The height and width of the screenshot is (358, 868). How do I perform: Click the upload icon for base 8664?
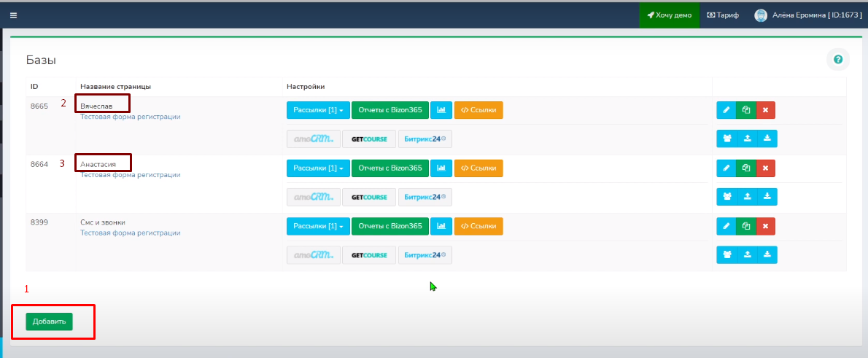[747, 197]
